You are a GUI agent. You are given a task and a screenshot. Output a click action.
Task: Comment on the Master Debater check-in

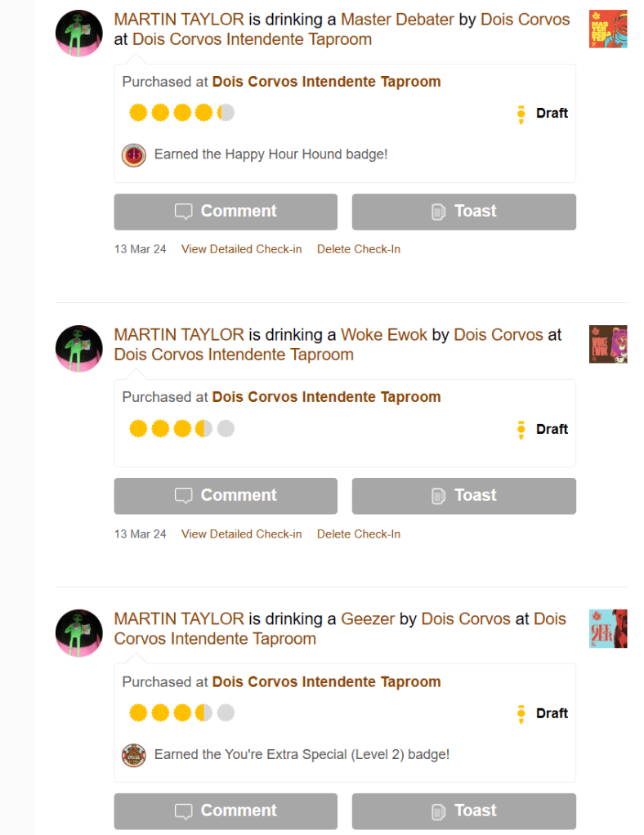point(226,212)
